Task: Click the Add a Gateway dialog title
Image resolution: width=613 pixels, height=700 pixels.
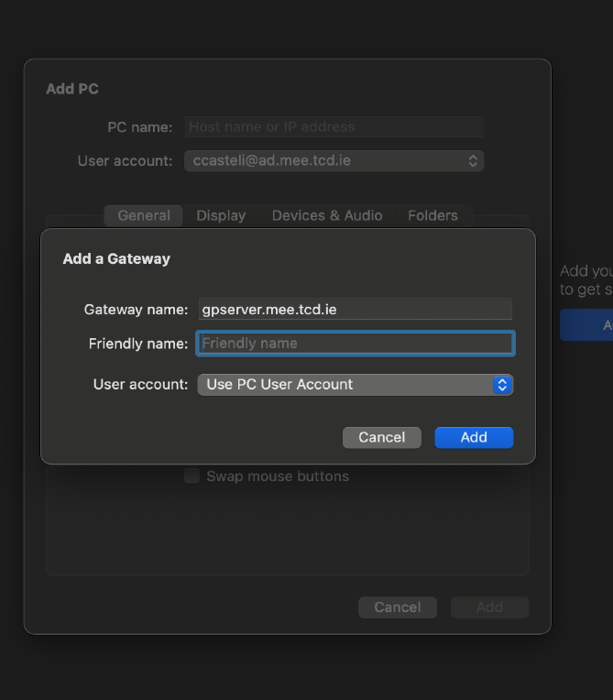Action: coord(116,259)
